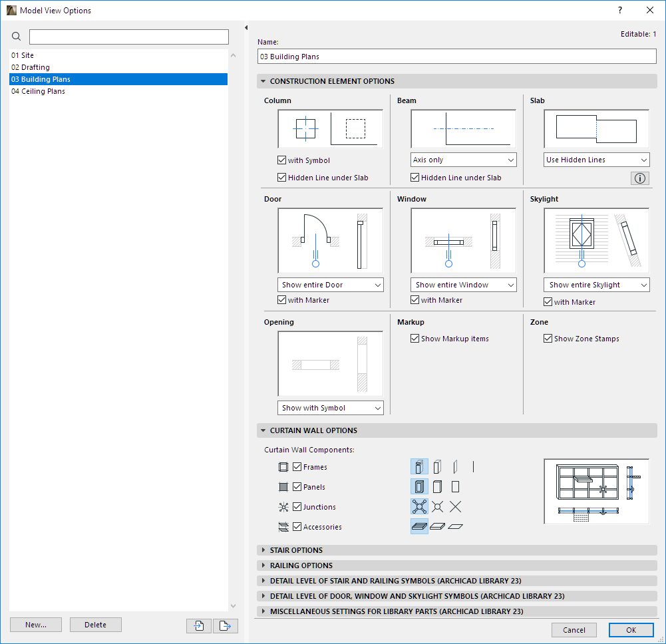Viewport: 666px width, 644px height.
Task: Select the detailed Accessories display icon
Action: click(x=419, y=526)
